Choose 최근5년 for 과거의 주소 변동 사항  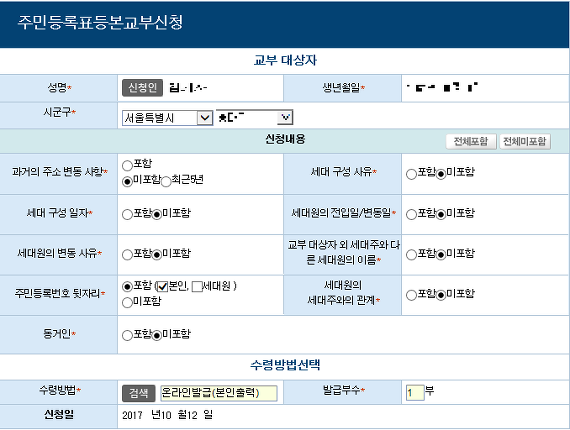coord(166,181)
